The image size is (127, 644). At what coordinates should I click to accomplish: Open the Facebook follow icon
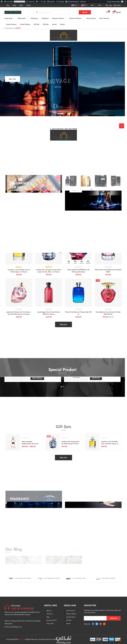tap(93, 624)
